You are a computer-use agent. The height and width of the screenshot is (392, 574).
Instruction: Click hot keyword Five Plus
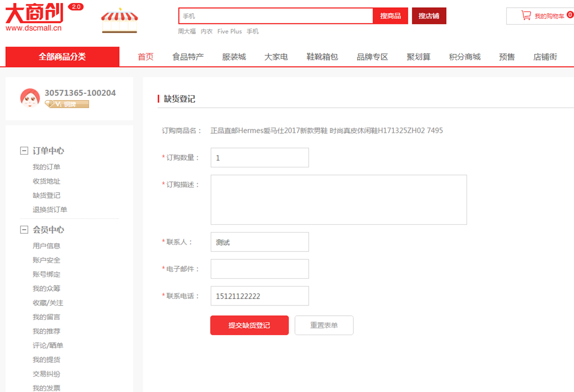click(x=229, y=32)
